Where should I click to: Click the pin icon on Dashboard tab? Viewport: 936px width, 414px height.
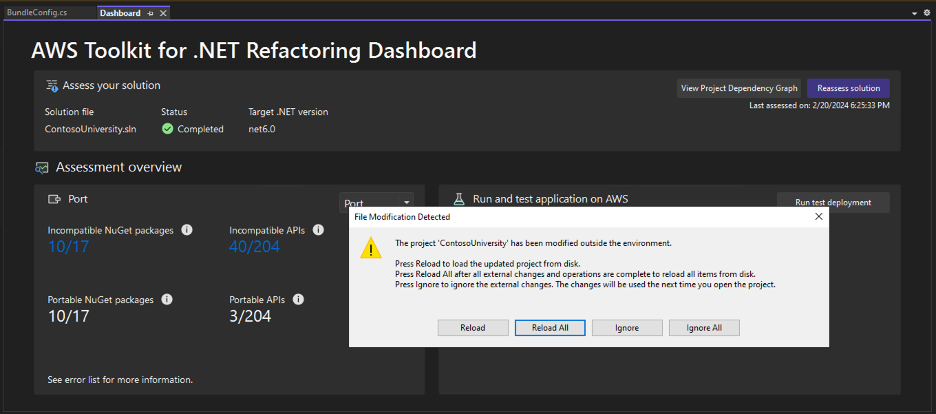150,13
